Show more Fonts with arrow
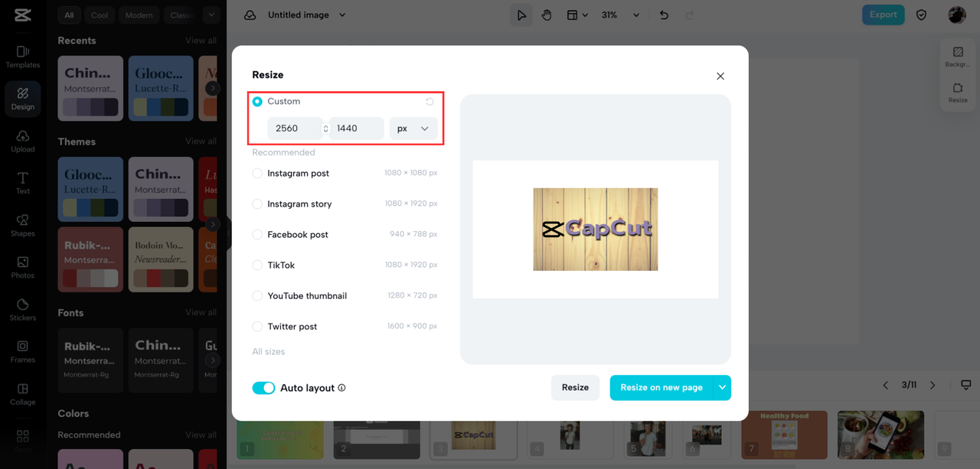This screenshot has width=980, height=469. [x=213, y=360]
